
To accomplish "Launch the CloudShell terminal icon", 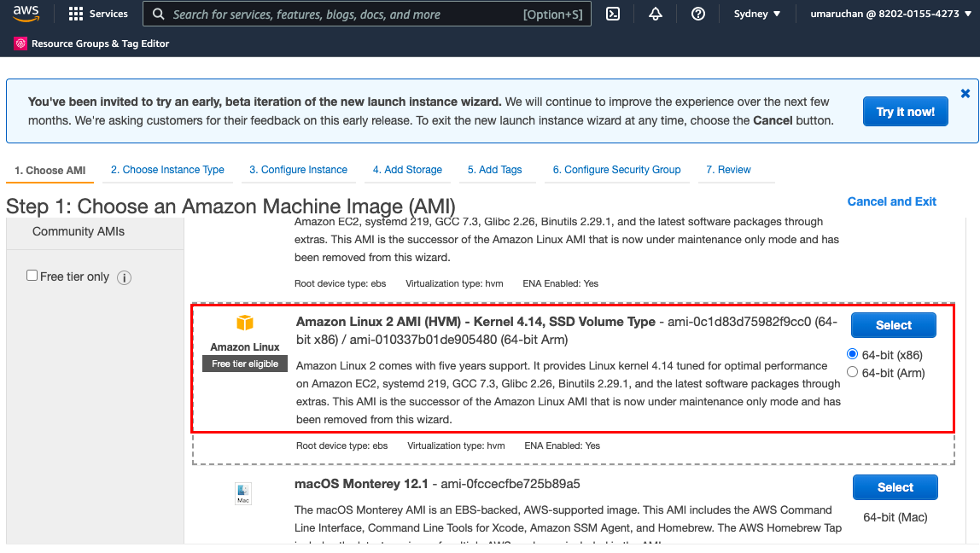I will (x=612, y=14).
